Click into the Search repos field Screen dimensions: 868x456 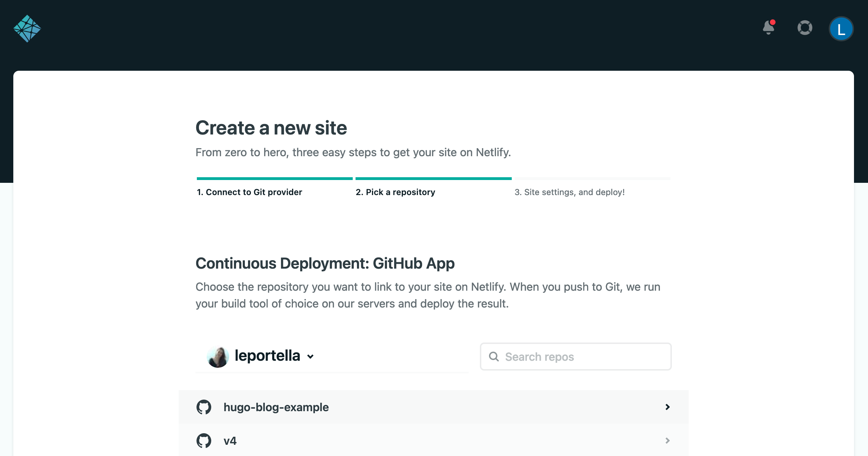coord(576,357)
